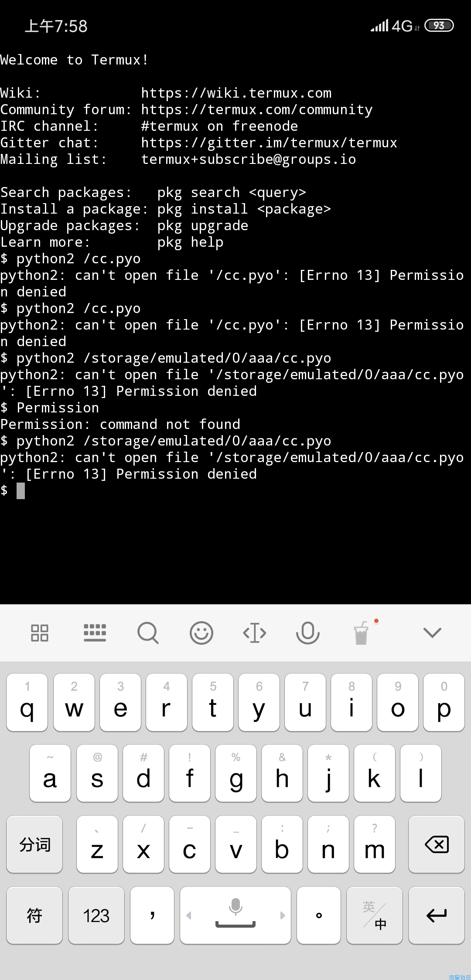Tap the return enter key
This screenshot has height=980, width=471.
(x=437, y=915)
